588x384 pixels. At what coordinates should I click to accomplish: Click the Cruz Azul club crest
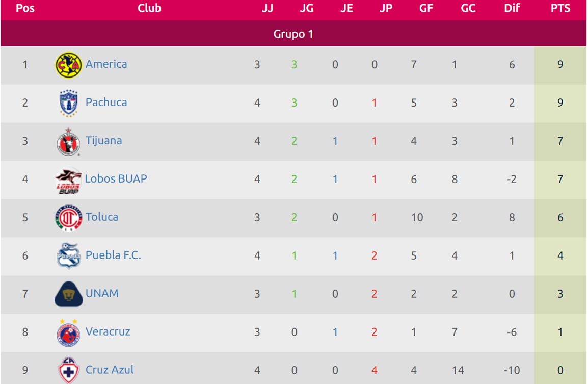pos(68,370)
